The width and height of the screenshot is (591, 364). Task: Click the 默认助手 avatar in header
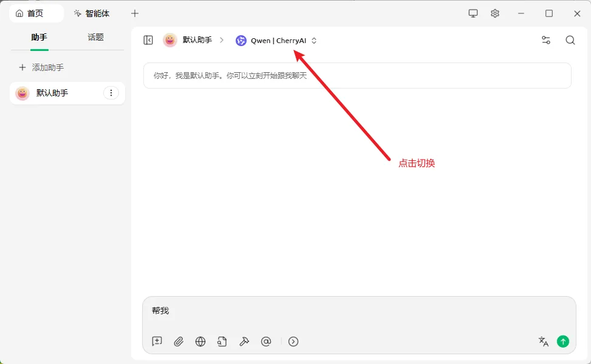point(170,40)
